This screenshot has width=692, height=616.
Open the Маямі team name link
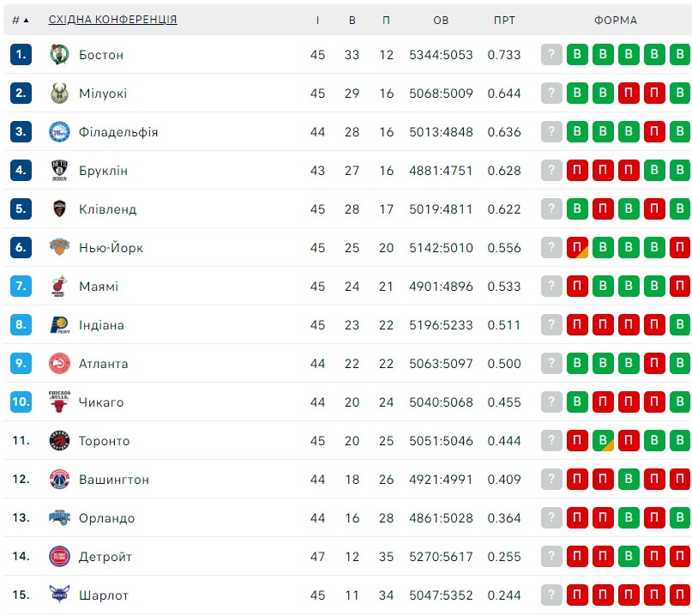99,287
